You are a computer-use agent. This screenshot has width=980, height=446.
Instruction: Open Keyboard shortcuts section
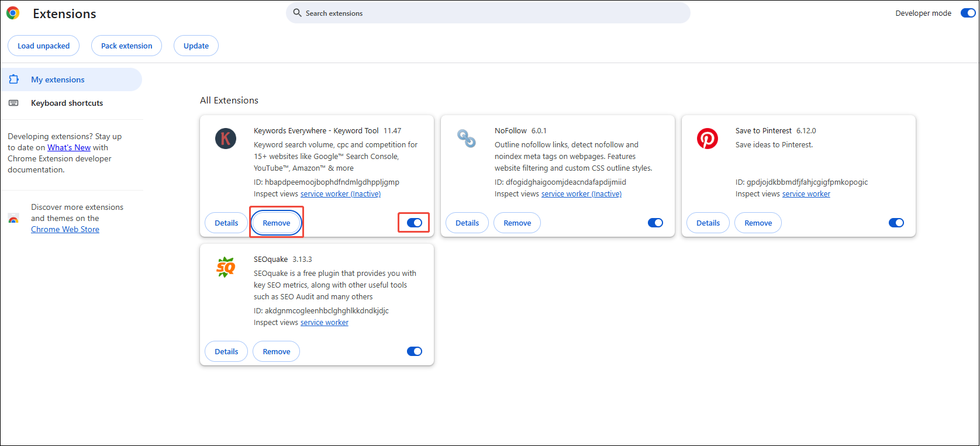71,103
